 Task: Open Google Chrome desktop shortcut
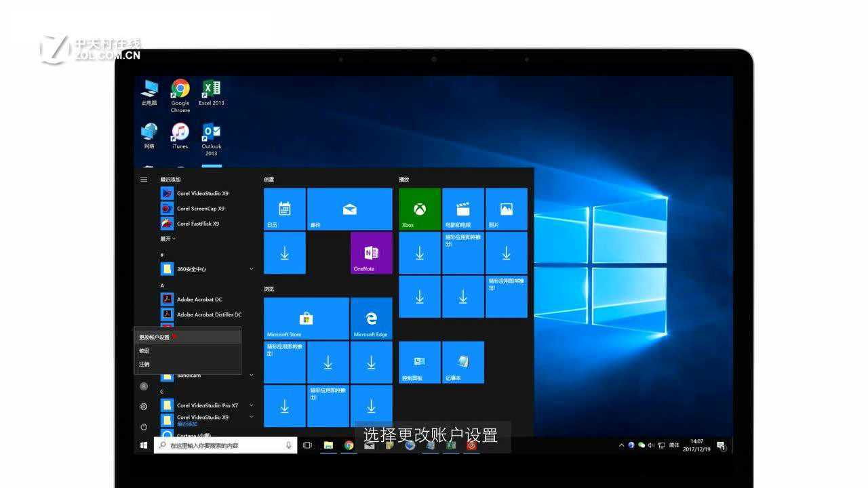(x=180, y=96)
